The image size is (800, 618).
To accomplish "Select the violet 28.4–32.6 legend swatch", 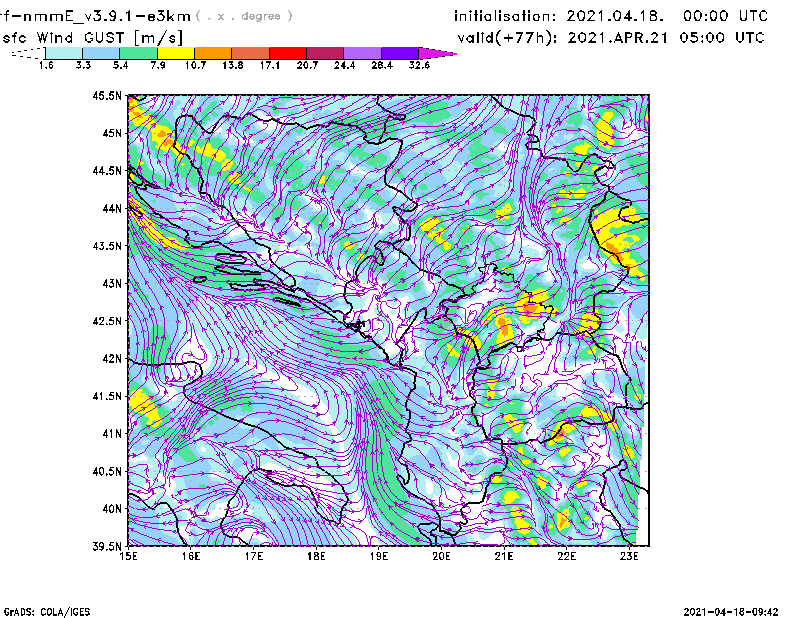I will click(x=399, y=53).
